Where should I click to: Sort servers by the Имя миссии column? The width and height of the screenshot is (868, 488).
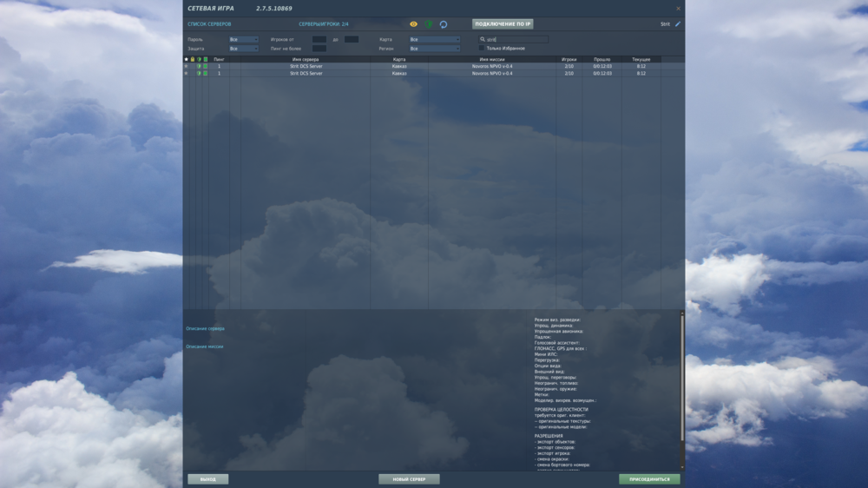(x=492, y=59)
